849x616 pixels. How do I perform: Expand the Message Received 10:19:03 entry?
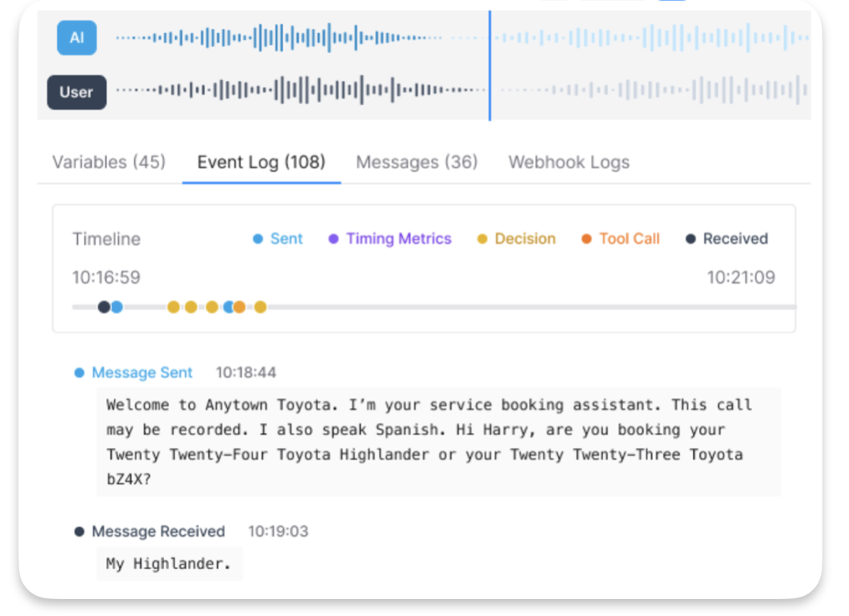pos(158,532)
